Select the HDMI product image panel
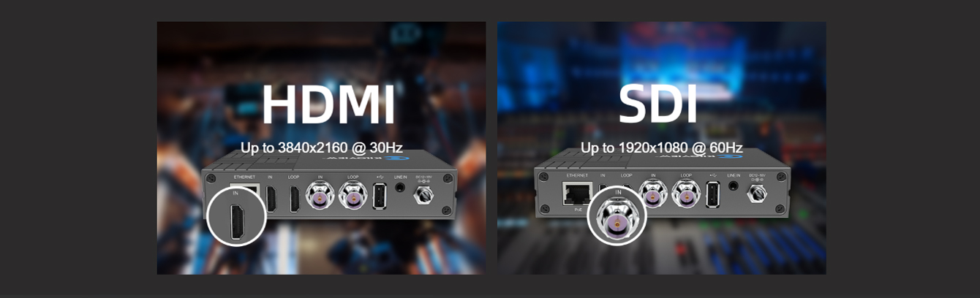This screenshot has width=980, height=298. [321, 148]
